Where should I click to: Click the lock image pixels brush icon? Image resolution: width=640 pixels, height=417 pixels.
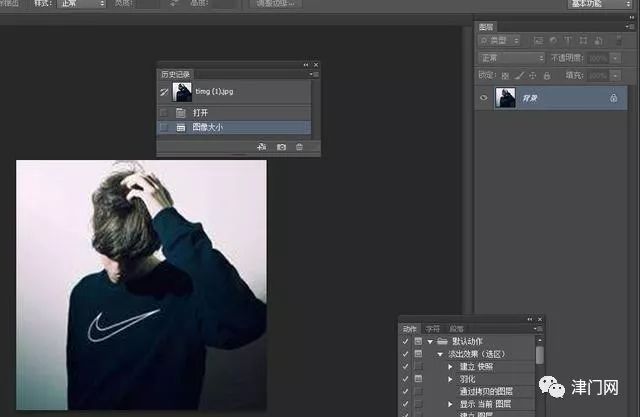pyautogui.click(x=520, y=75)
